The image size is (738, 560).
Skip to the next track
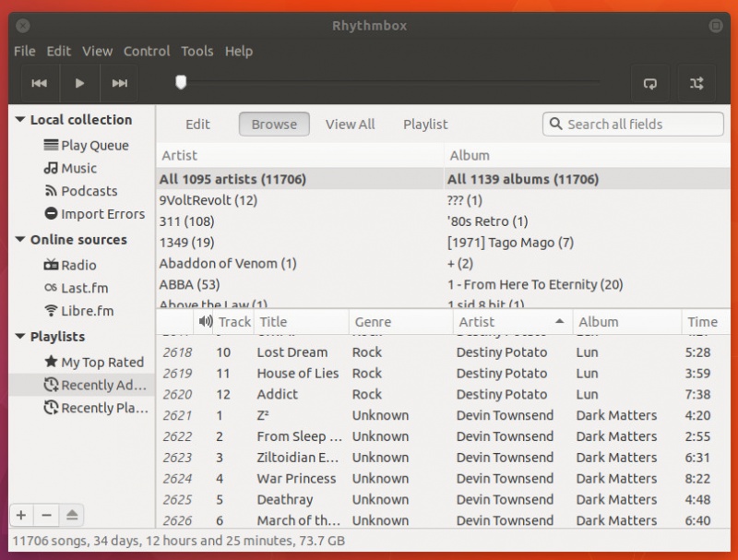(119, 83)
